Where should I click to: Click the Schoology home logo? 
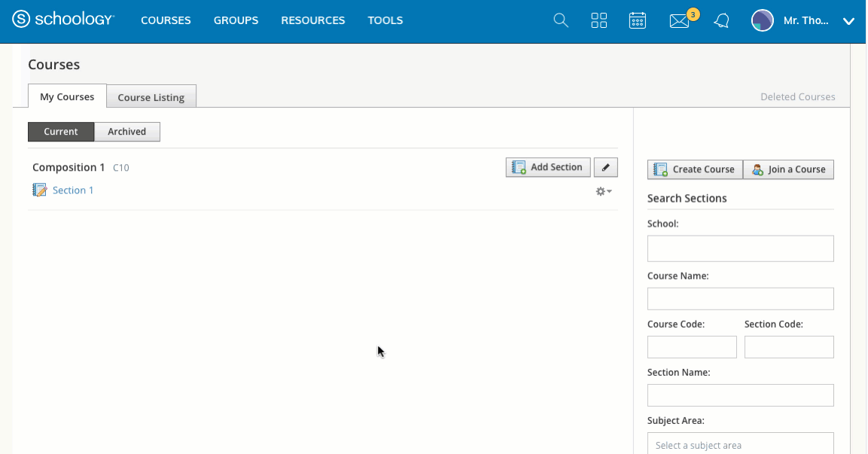(63, 20)
